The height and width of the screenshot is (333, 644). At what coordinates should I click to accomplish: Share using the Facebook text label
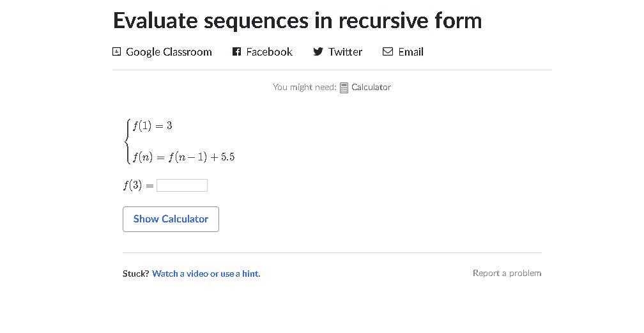click(269, 52)
